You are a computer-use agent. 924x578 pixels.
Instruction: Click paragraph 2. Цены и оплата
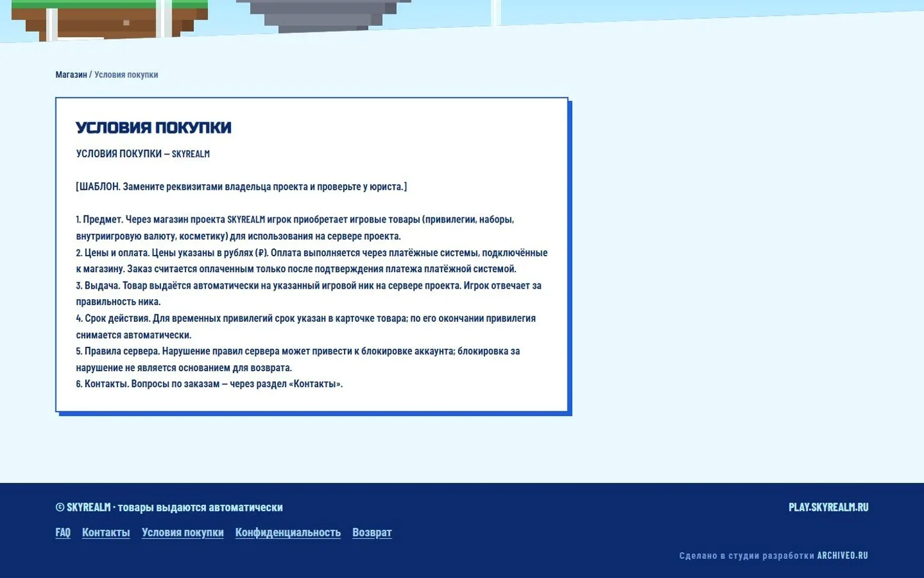(312, 260)
